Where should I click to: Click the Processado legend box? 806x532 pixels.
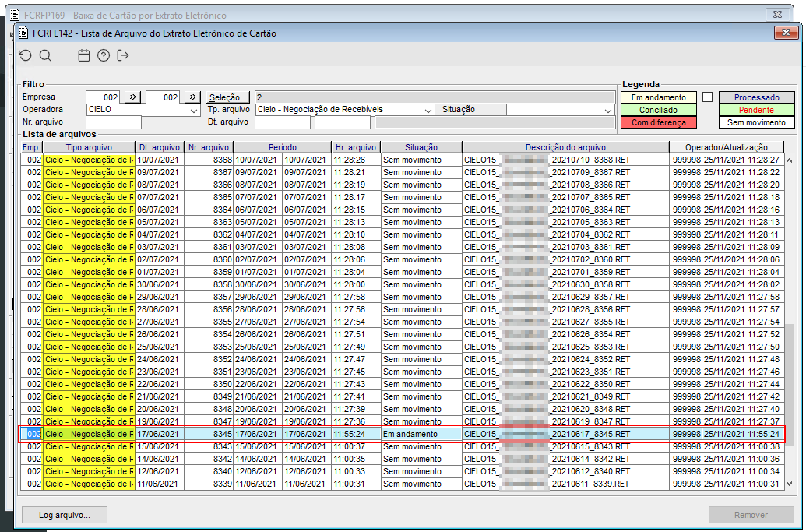[757, 97]
